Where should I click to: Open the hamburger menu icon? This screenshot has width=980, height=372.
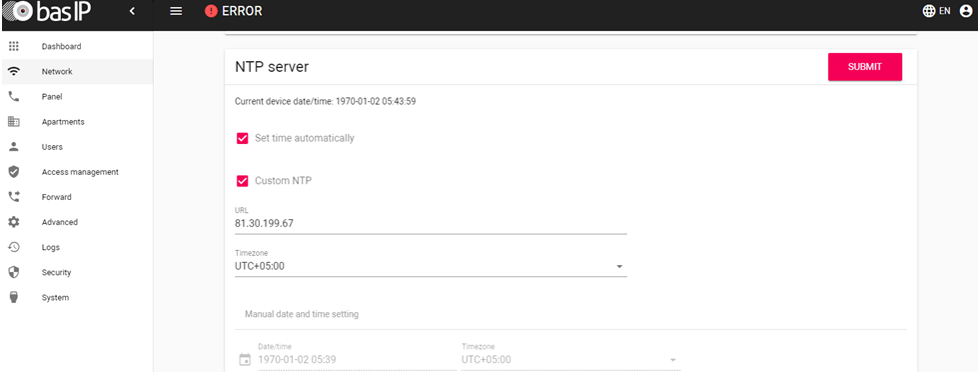point(176,11)
